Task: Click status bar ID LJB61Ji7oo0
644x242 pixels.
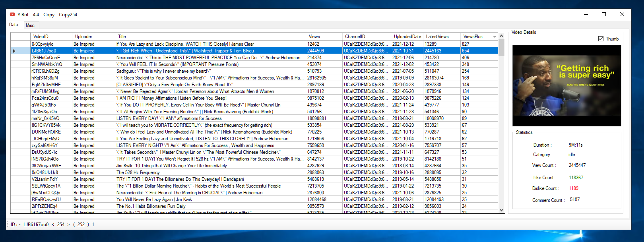Action: click(x=36, y=225)
